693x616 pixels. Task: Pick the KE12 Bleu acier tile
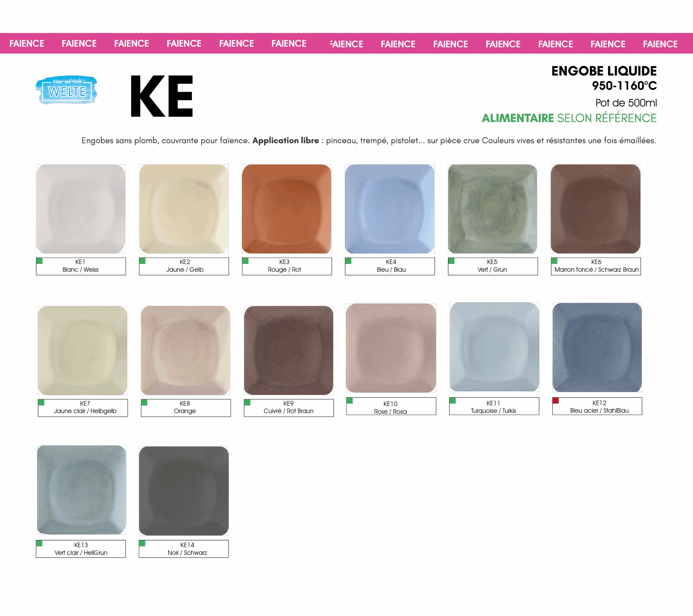pos(597,347)
